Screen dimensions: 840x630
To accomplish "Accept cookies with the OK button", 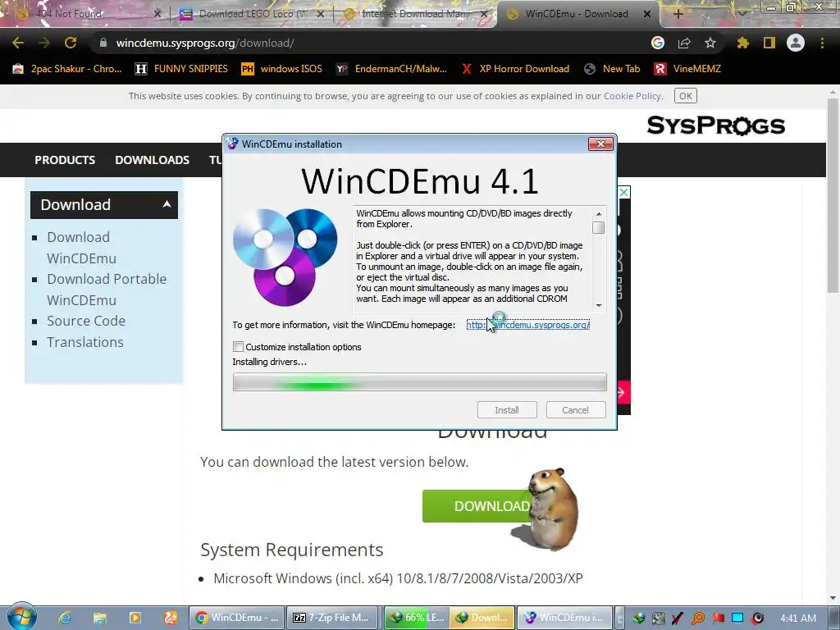I will 686,96.
